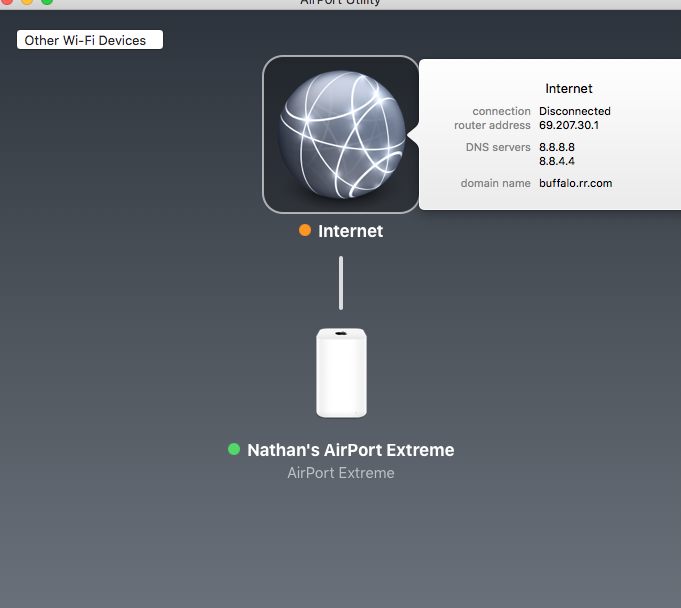Click DNS server entry 8.8.4.4

tap(557, 161)
